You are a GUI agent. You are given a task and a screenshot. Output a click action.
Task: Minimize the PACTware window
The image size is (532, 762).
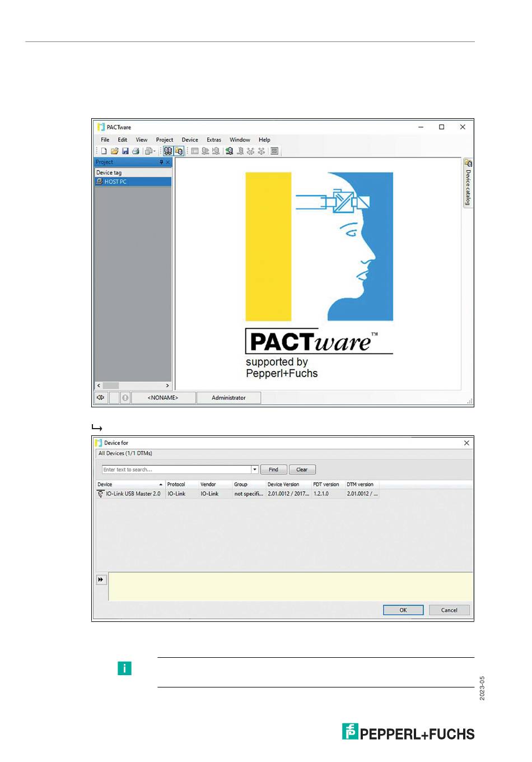click(421, 127)
